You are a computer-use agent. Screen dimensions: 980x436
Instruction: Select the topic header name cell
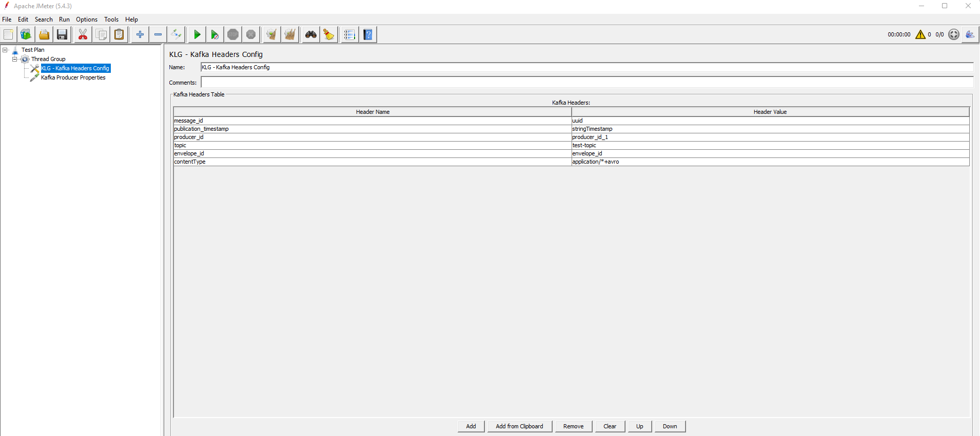pos(373,145)
